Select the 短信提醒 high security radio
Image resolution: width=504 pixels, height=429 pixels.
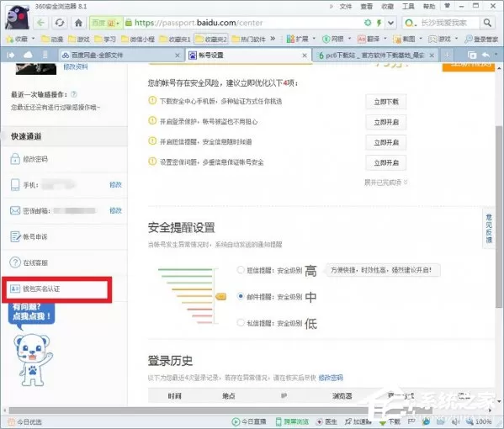click(241, 270)
